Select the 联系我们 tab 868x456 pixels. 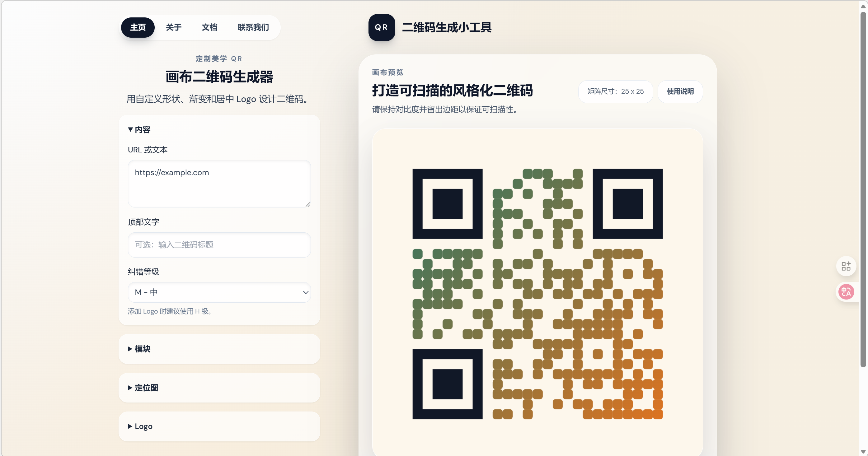253,27
